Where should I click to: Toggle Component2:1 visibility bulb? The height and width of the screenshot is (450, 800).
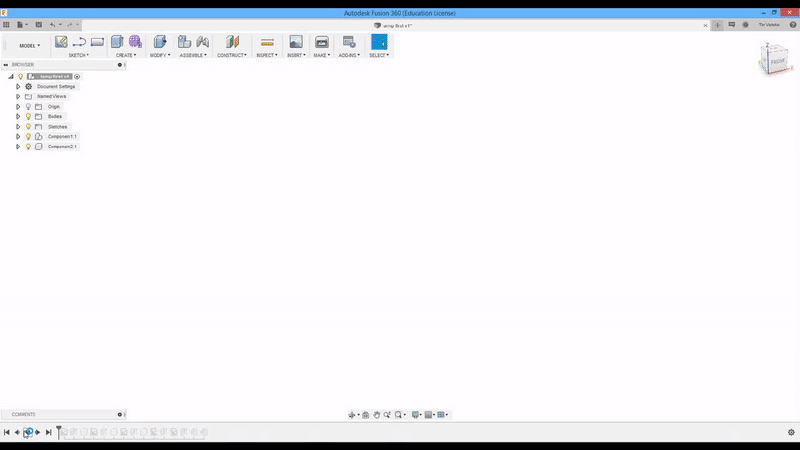[29, 146]
